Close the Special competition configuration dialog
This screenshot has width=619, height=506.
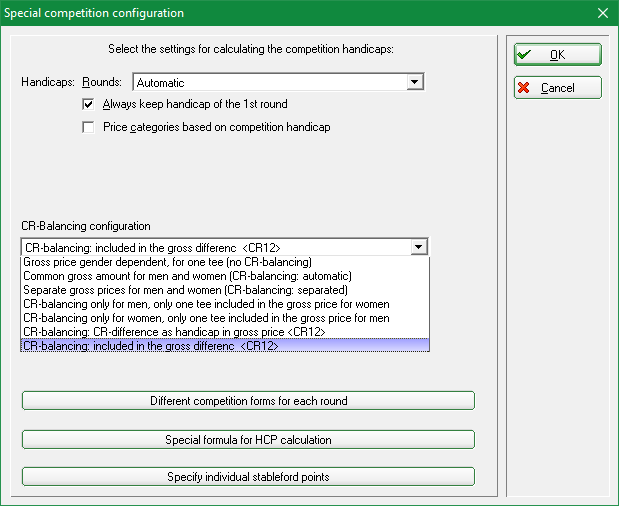(x=603, y=13)
